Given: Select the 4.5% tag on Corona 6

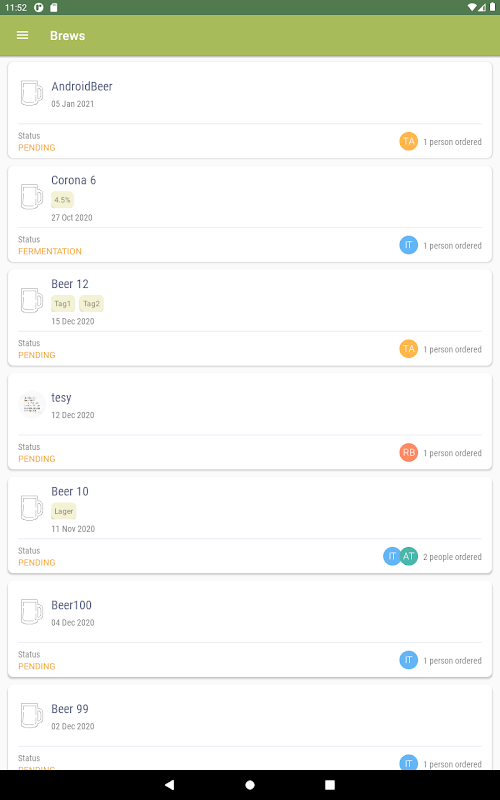Looking at the screenshot, I should [62, 200].
